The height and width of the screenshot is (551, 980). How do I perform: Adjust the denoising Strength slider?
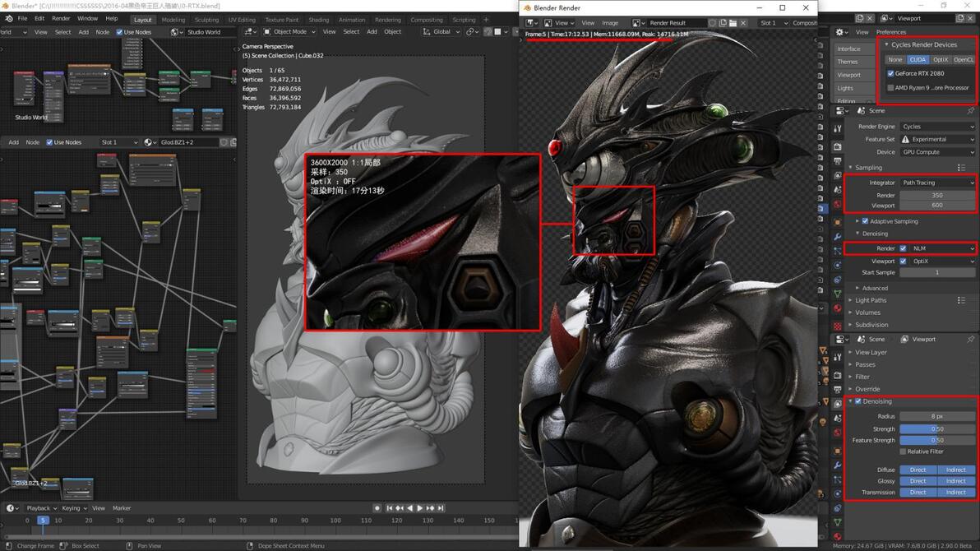(937, 429)
